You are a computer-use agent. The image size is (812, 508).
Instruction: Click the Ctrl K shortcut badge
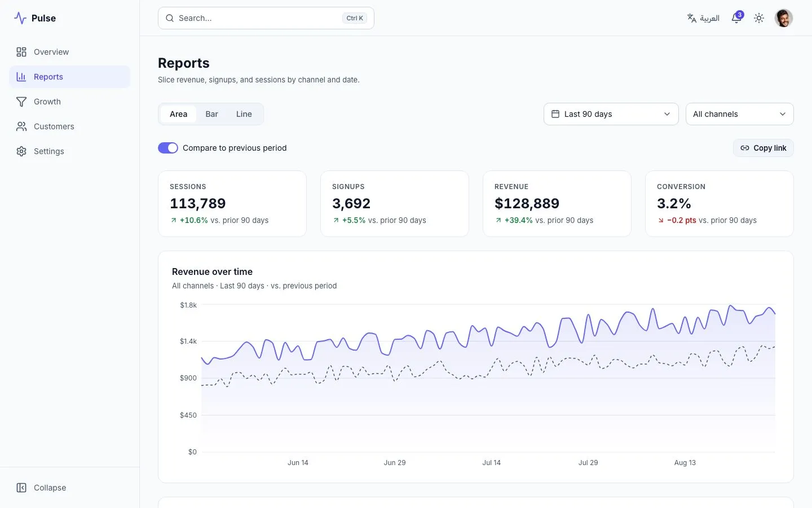tap(355, 18)
